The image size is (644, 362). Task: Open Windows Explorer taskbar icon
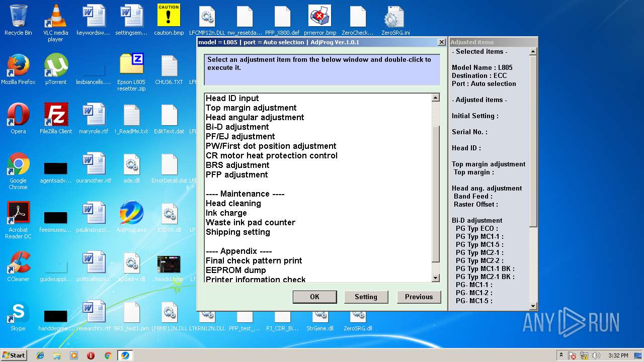click(x=57, y=355)
